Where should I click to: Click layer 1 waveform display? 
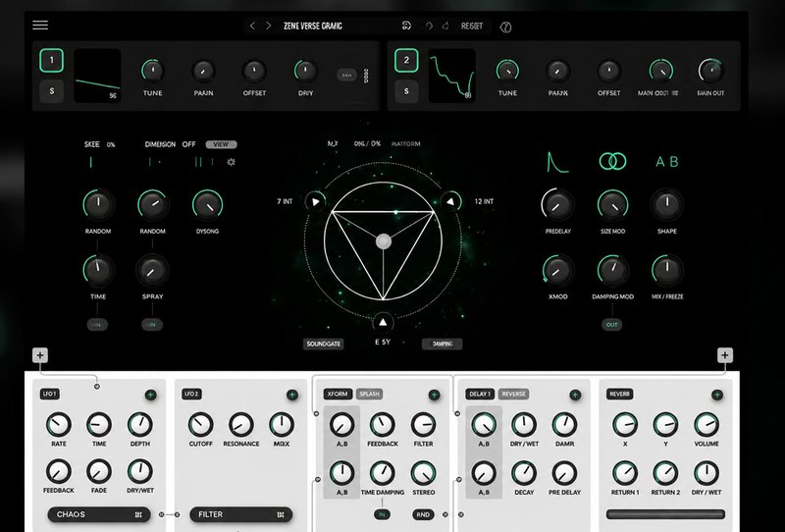pyautogui.click(x=97, y=76)
